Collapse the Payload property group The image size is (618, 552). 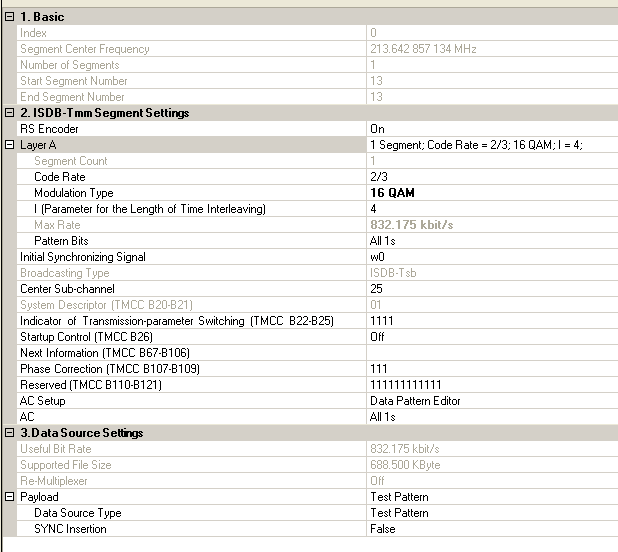(9, 497)
